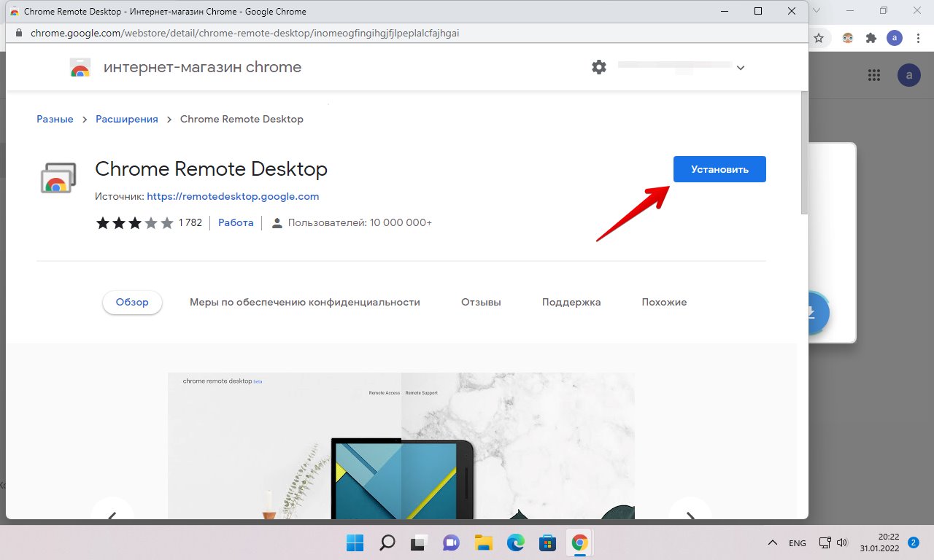
Task: Bookmark page with star in background Chrome window
Action: (x=819, y=38)
